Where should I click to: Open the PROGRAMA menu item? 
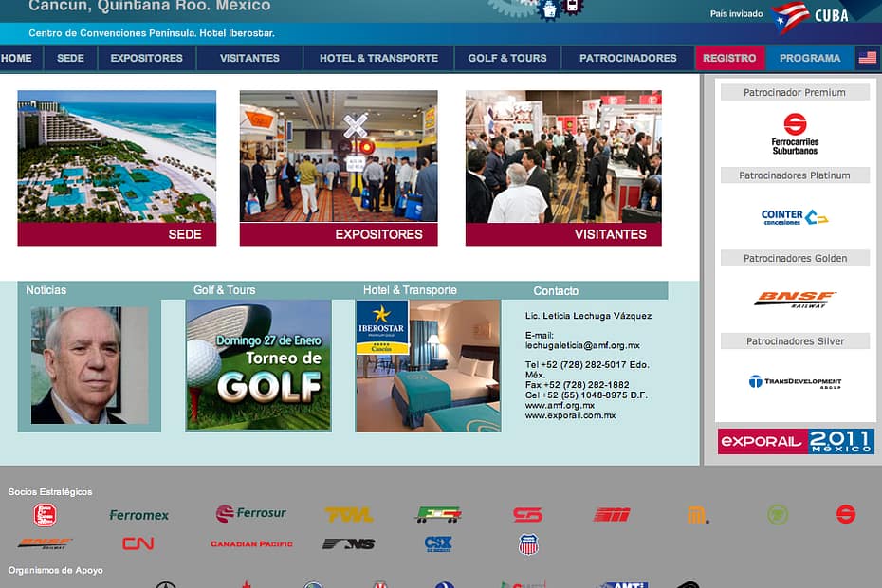pos(810,58)
